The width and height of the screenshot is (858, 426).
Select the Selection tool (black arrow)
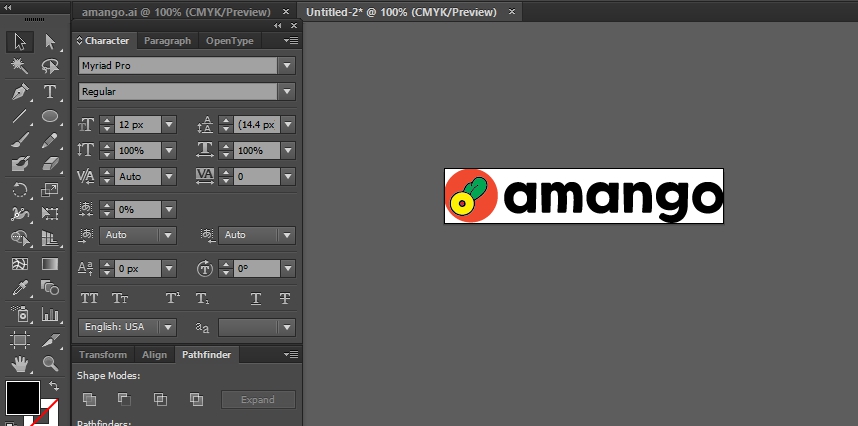click(x=20, y=42)
